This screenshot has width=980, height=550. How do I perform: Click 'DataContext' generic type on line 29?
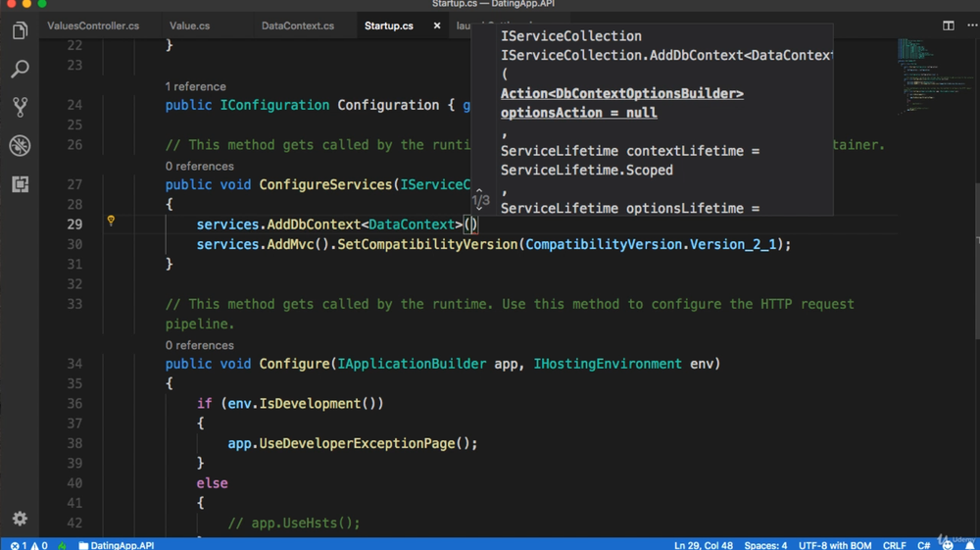(x=412, y=225)
